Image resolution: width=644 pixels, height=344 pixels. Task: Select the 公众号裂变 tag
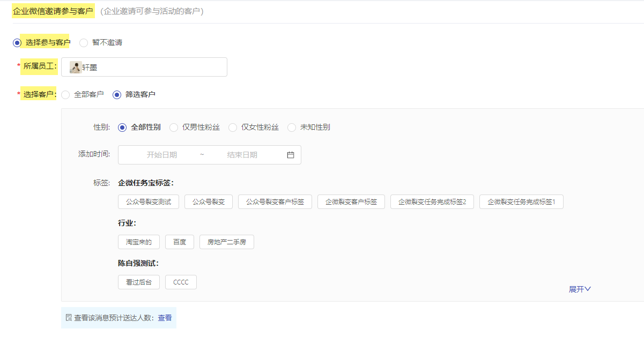209,202
